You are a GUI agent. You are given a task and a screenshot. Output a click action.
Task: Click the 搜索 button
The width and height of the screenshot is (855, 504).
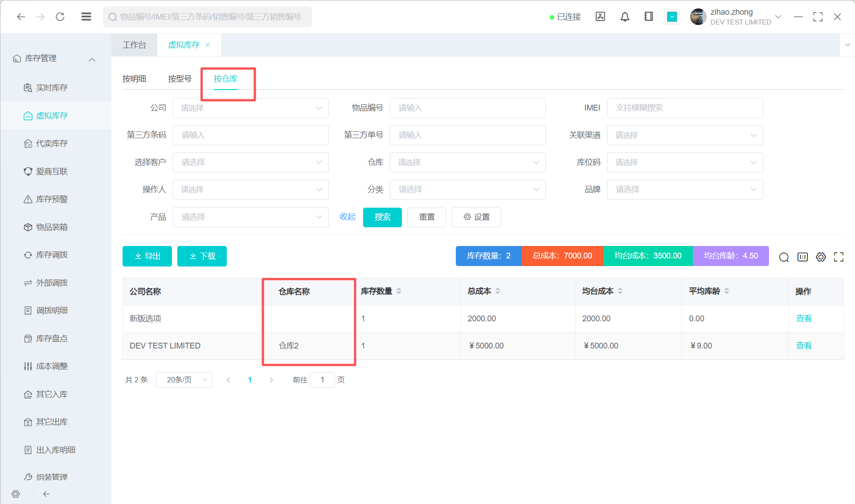382,217
